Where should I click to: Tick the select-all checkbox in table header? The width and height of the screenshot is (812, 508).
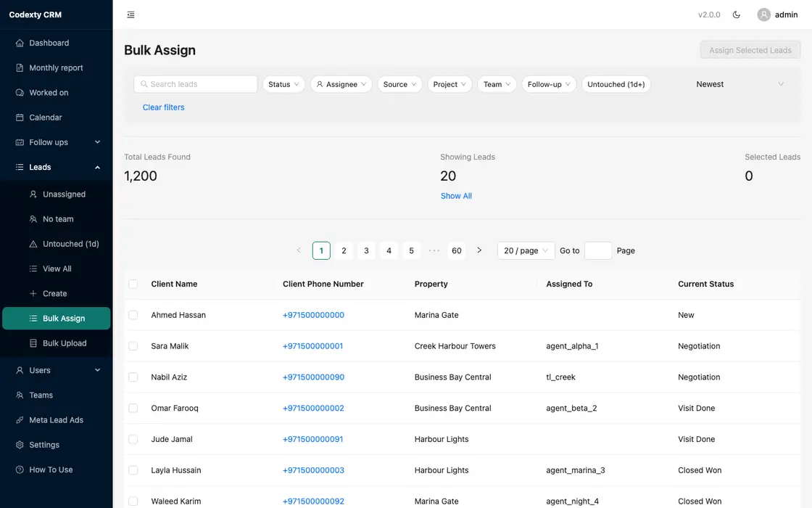133,284
